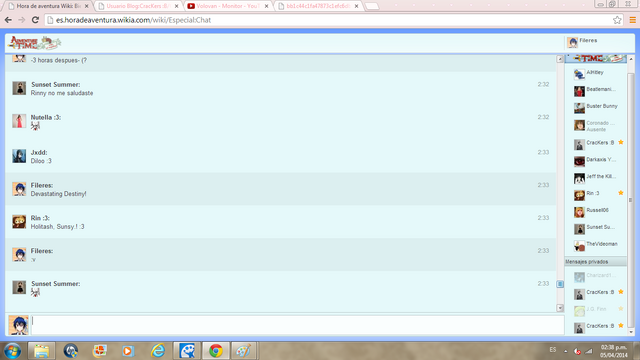Click the browser forward arrow

tap(22, 20)
